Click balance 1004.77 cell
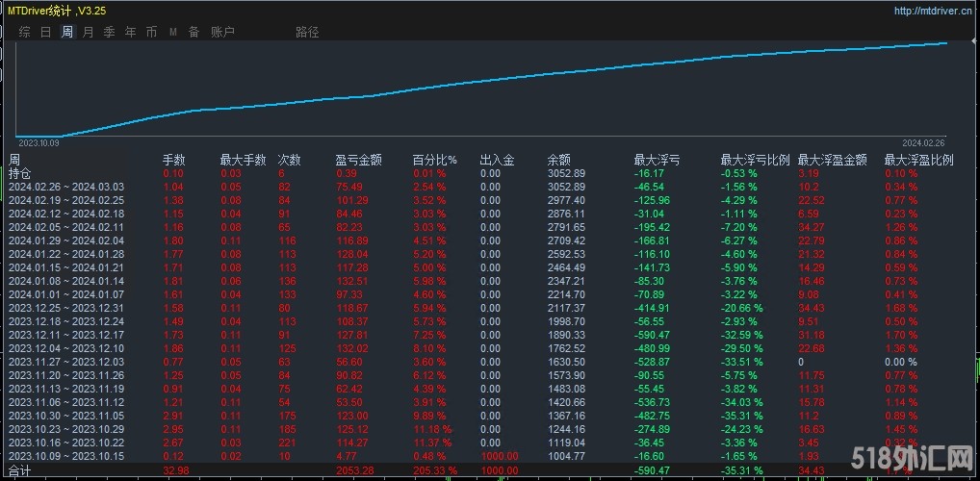The width and height of the screenshot is (980, 481). click(x=566, y=457)
